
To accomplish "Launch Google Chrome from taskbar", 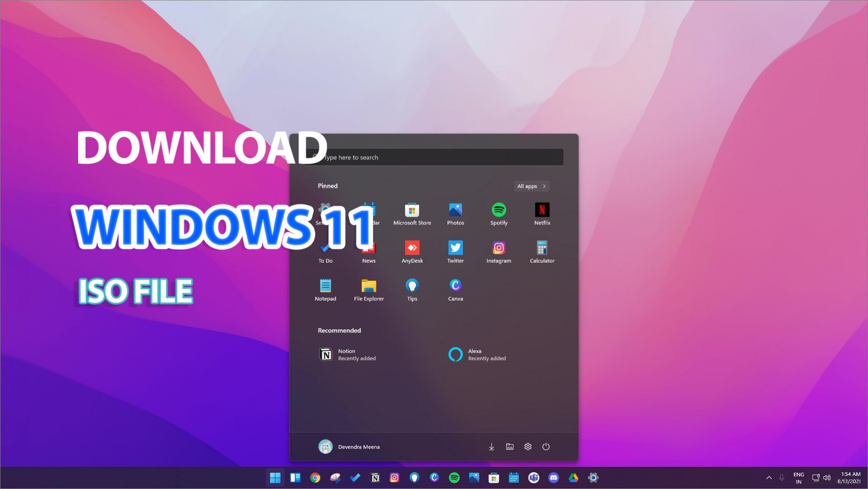I will pyautogui.click(x=315, y=478).
